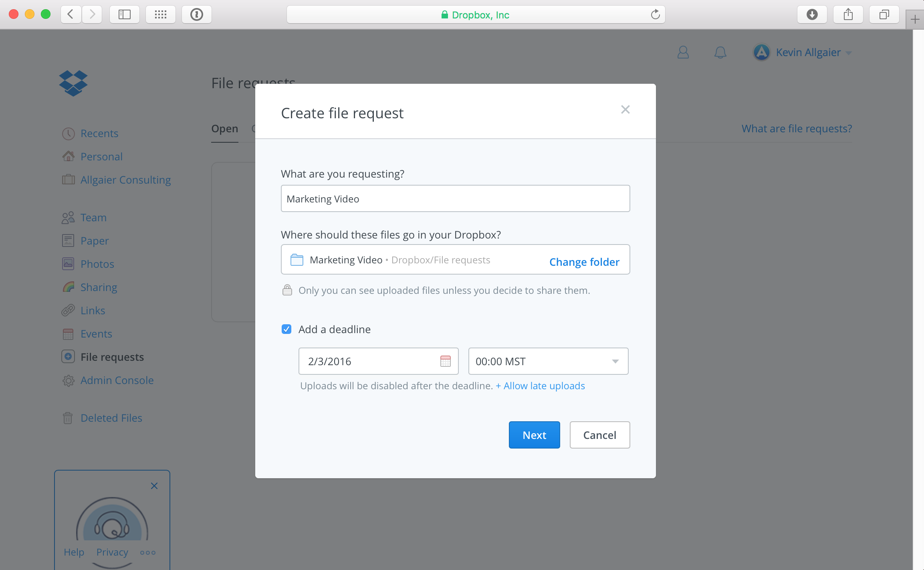Click the 1Password extension icon
Screen dimensions: 924x570
[197, 15]
